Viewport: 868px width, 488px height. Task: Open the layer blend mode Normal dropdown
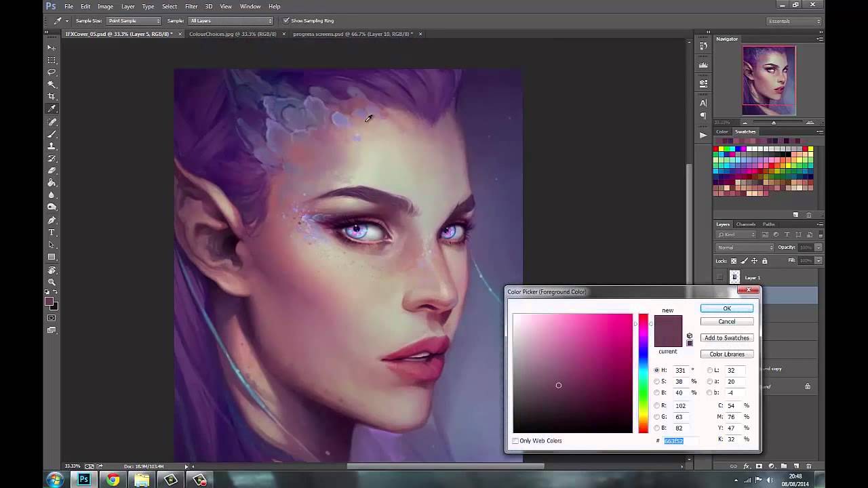coord(745,247)
